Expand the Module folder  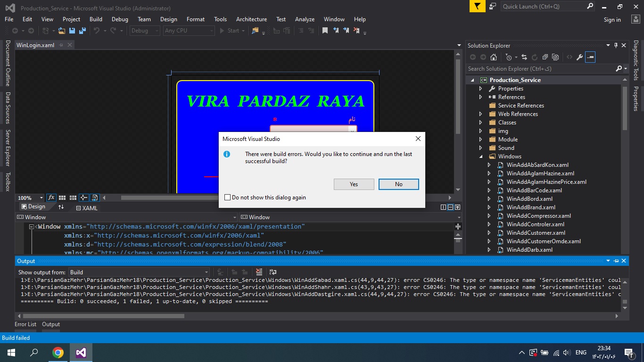click(x=481, y=140)
